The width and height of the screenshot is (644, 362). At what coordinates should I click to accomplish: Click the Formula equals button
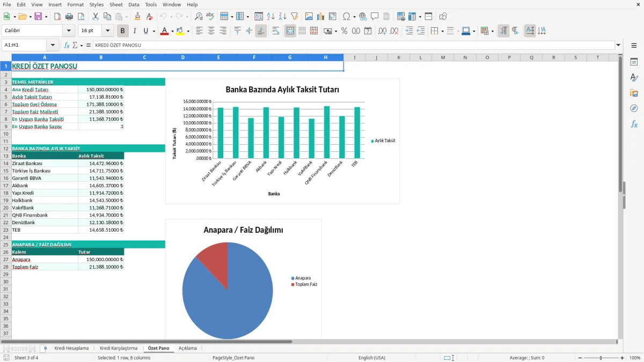pos(89,45)
